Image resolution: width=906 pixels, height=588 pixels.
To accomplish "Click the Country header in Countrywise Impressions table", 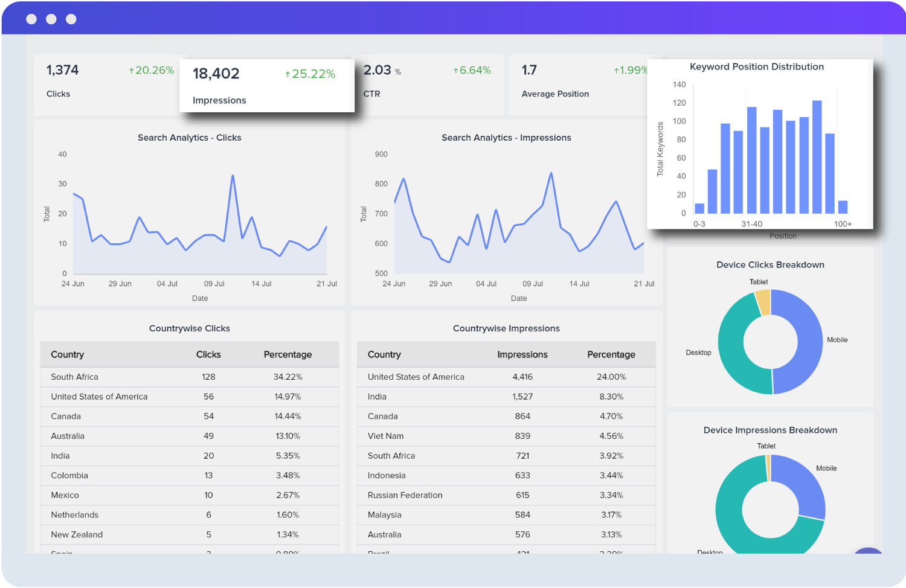I will pos(384,355).
